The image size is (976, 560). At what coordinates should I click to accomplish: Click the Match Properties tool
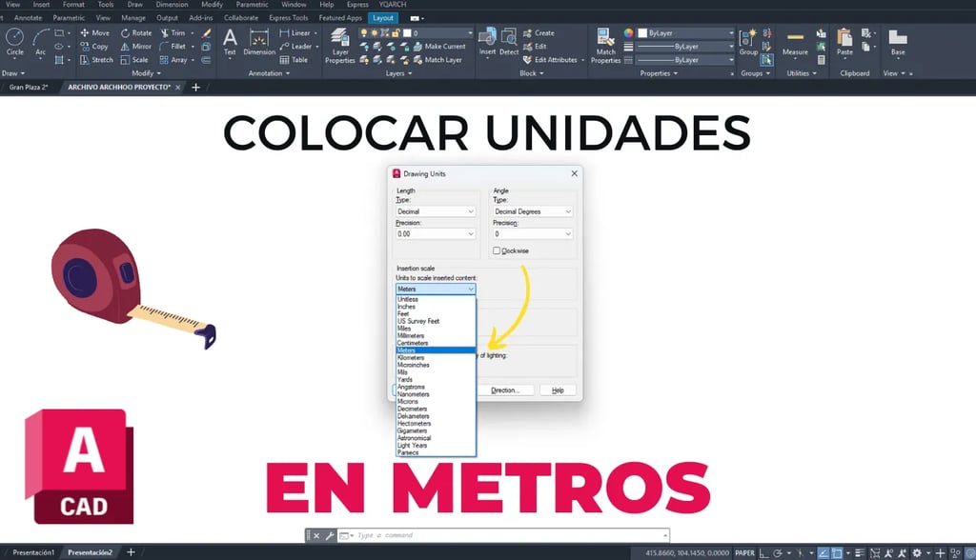point(607,40)
